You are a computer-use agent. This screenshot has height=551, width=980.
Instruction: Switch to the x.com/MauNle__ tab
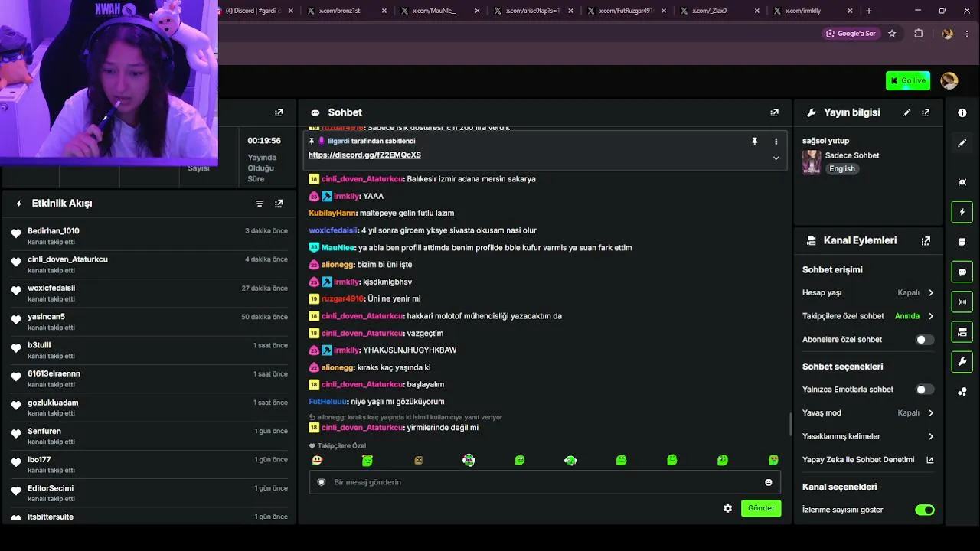pyautogui.click(x=440, y=11)
